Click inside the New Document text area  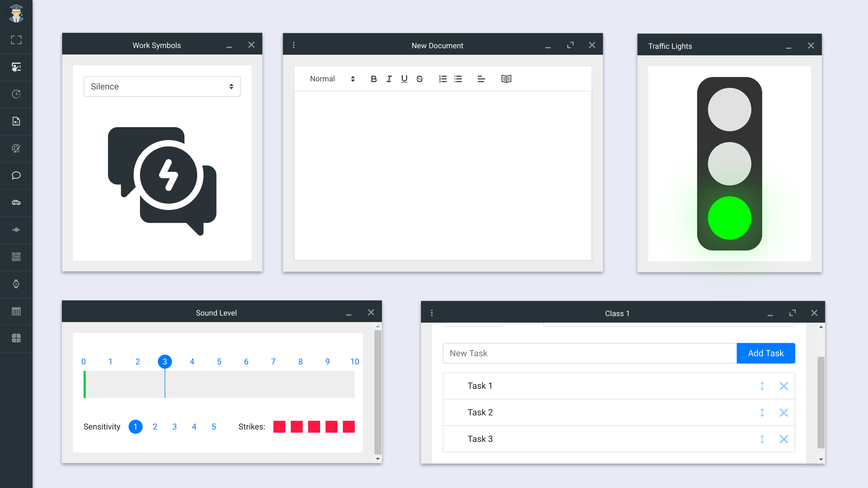click(443, 175)
